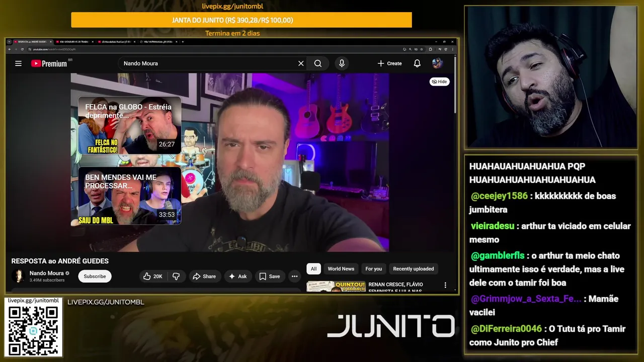The image size is (644, 362).
Task: Save the video to a playlist
Action: click(270, 276)
